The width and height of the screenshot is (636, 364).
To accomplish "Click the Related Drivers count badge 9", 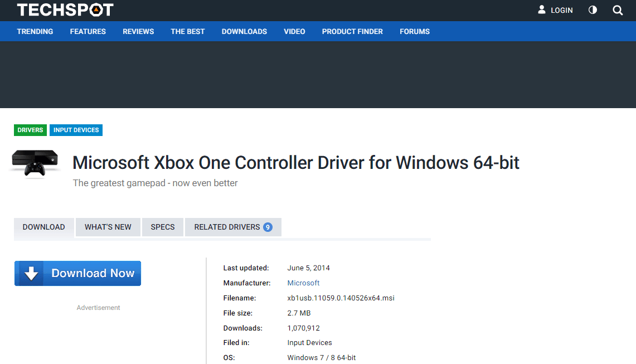I will tap(268, 227).
